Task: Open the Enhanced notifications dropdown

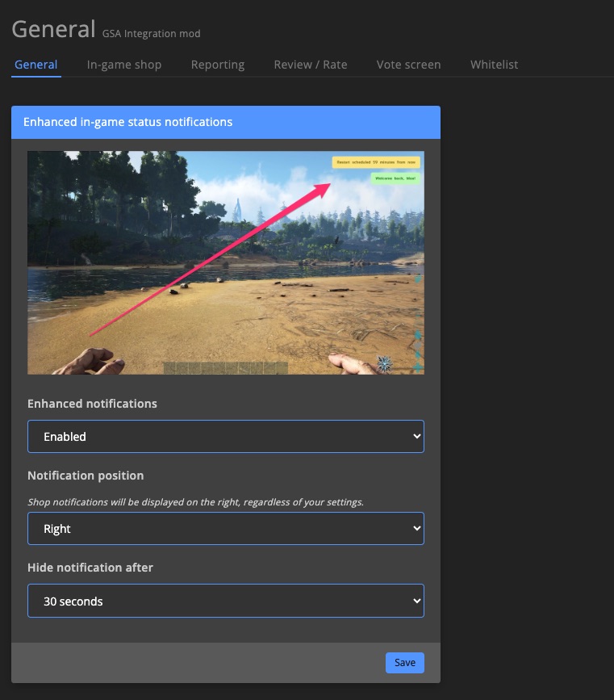Action: point(226,436)
